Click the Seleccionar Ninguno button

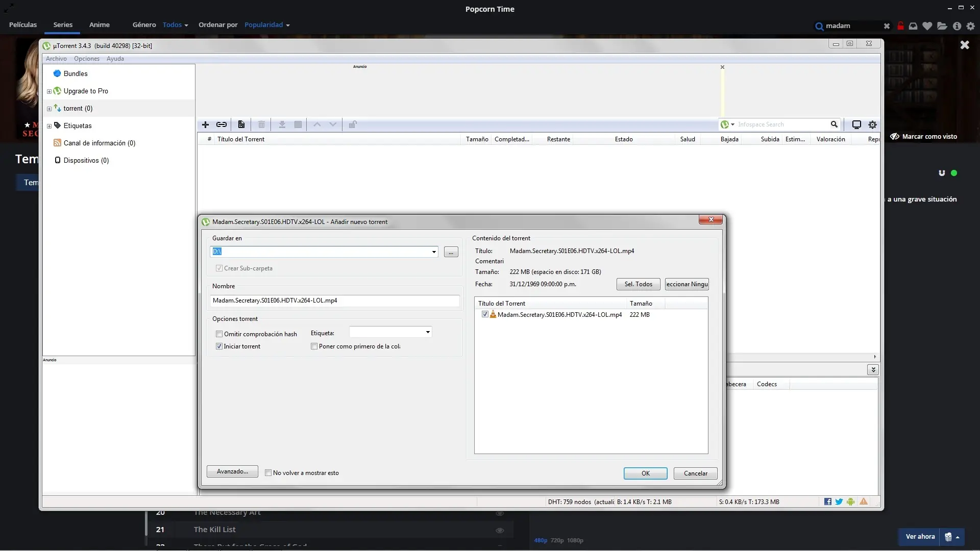687,284
